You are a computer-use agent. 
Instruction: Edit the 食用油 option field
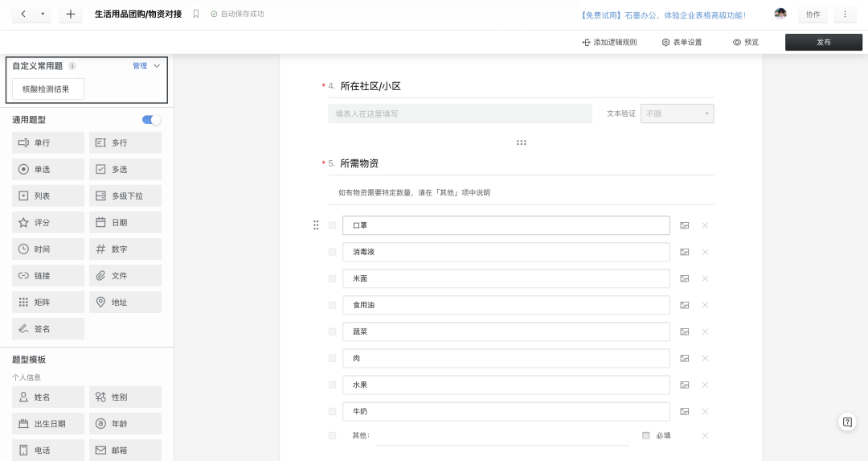click(x=506, y=305)
